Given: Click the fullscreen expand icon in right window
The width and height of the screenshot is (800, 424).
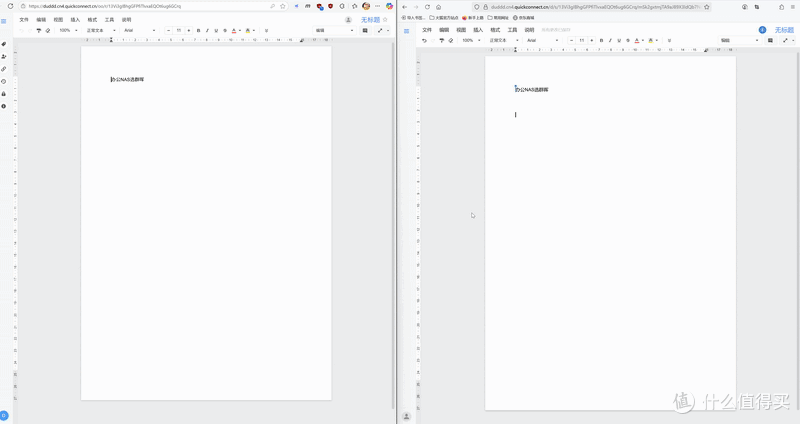Looking at the screenshot, I should (x=785, y=40).
